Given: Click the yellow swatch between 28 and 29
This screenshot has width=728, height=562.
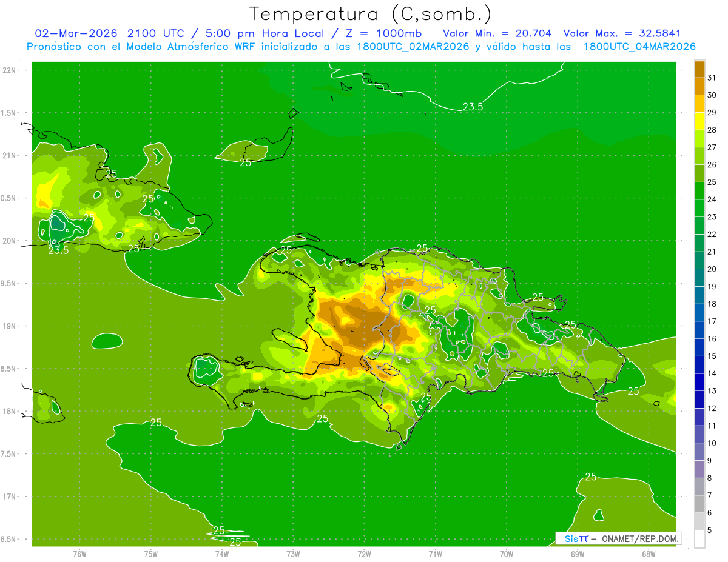Looking at the screenshot, I should 699,121.
